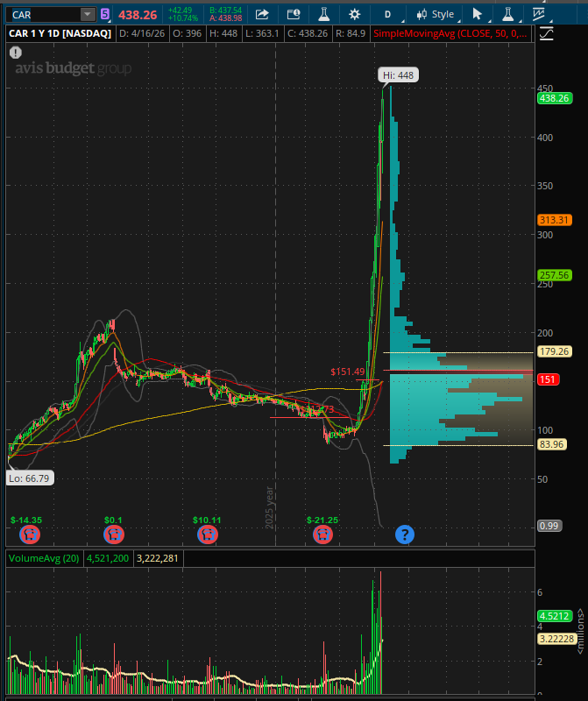The image size is (588, 701).
Task: Click the 2025 year marker text
Action: tap(269, 507)
